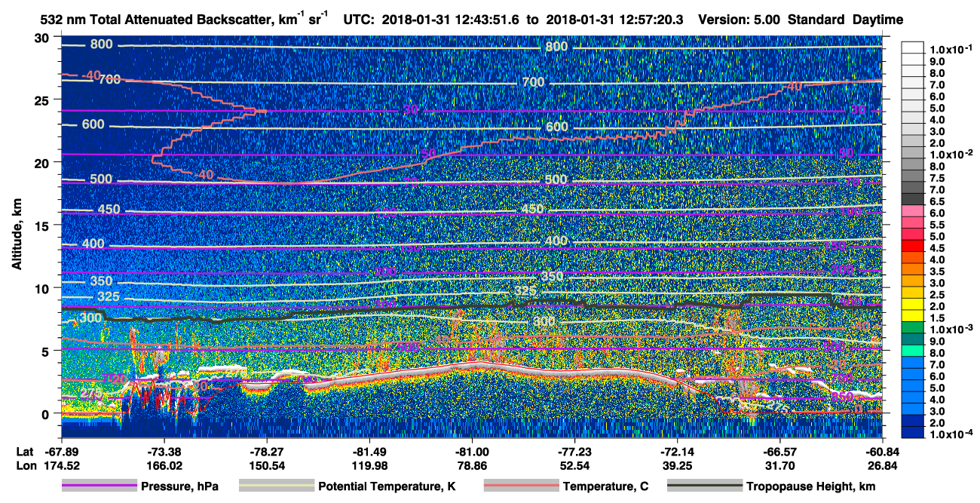
Task: Click longitude value '78.86'
Action: (x=472, y=465)
